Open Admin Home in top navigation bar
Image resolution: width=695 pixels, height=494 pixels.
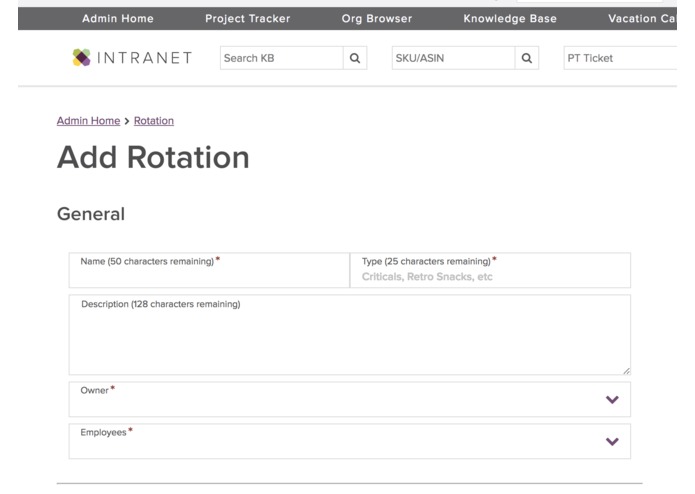[x=118, y=19]
